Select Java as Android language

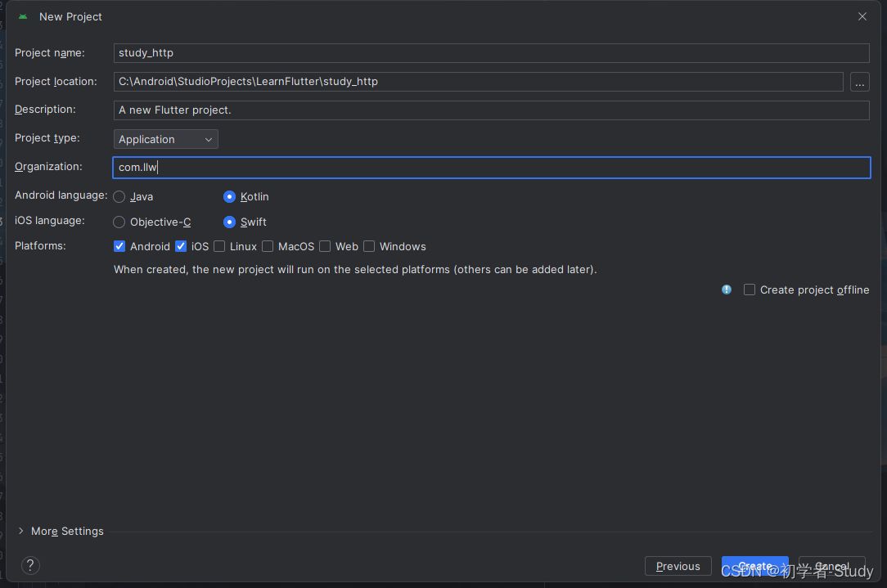tap(119, 197)
